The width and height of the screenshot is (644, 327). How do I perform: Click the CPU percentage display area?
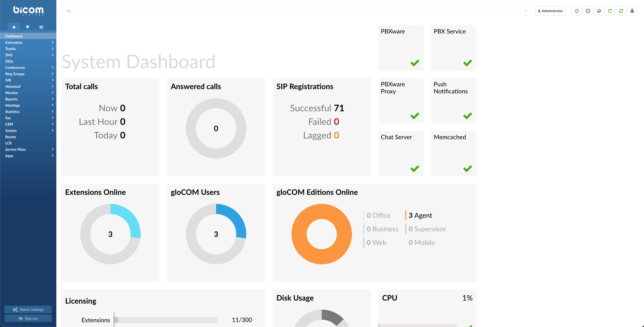click(465, 298)
